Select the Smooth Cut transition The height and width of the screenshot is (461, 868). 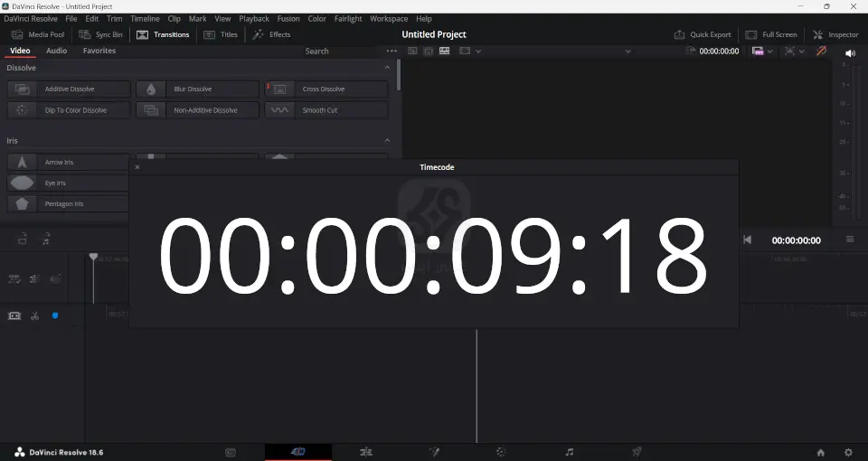(x=326, y=110)
